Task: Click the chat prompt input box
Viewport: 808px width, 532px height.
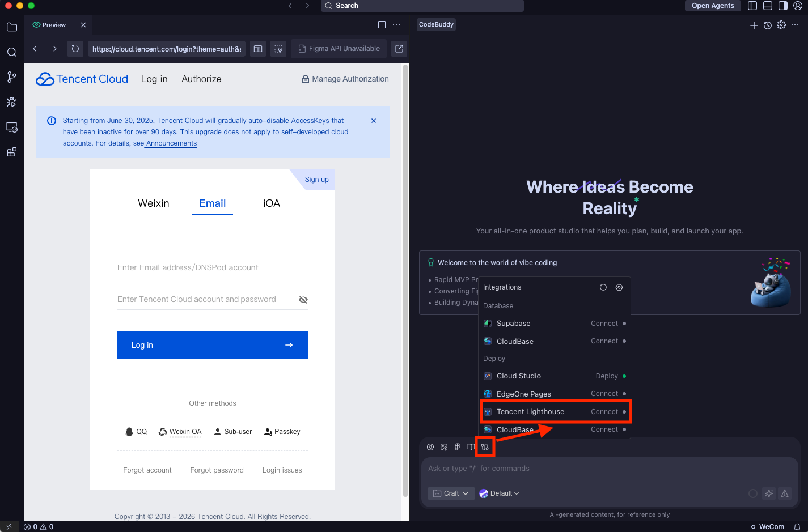Action: (x=610, y=469)
